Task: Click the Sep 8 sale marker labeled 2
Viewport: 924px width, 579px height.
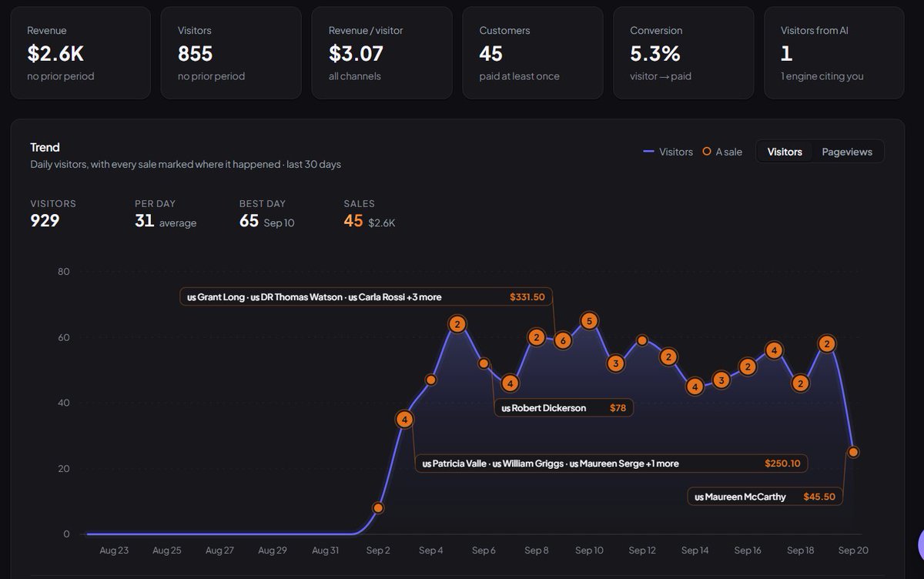Action: click(x=537, y=337)
